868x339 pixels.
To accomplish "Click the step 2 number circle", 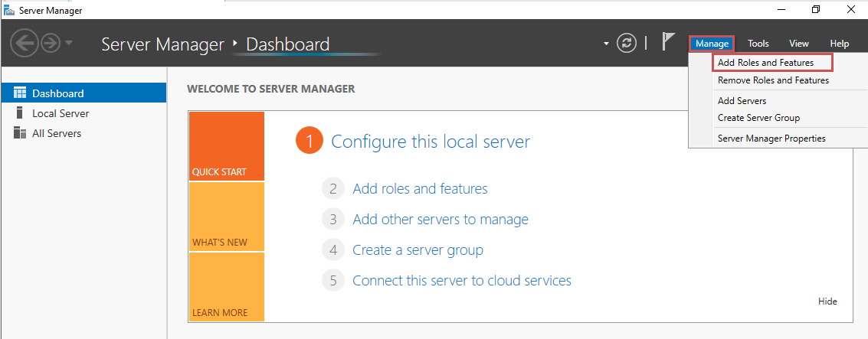I will (x=332, y=188).
